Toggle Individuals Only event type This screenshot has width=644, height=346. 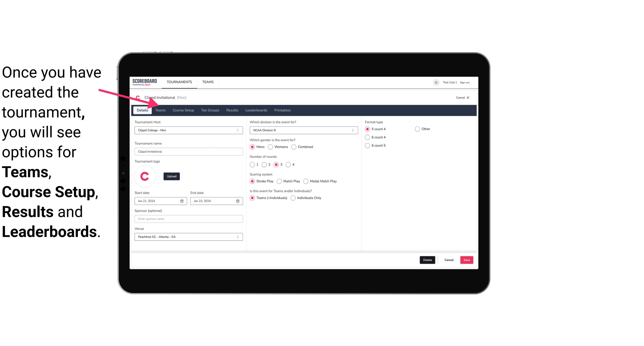(293, 197)
